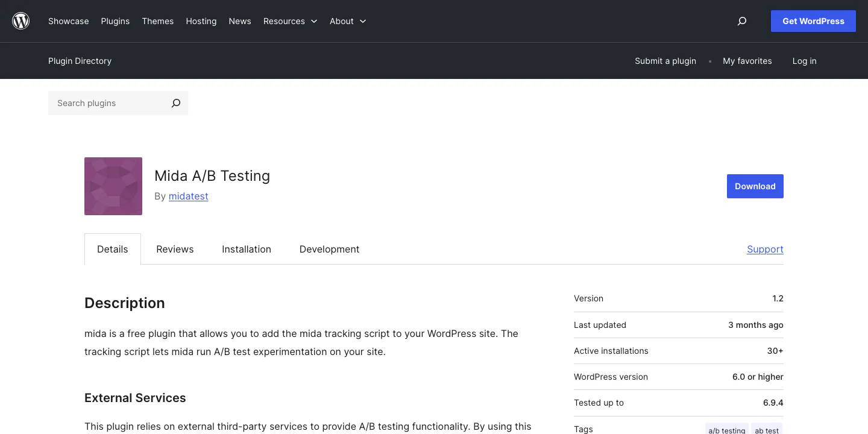The width and height of the screenshot is (868, 434).
Task: Click the External Services heading
Action: point(135,398)
